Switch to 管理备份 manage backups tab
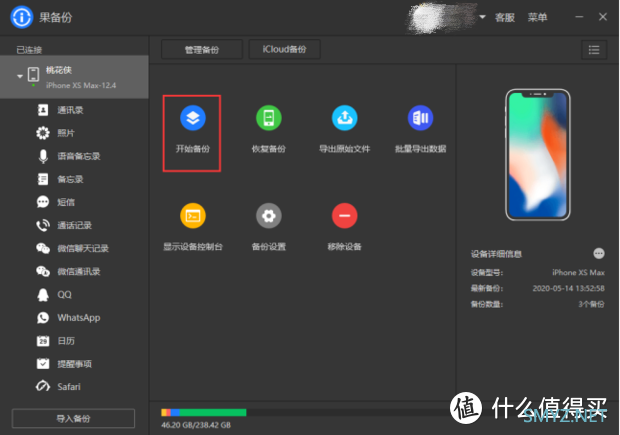This screenshot has height=435, width=620. click(202, 49)
